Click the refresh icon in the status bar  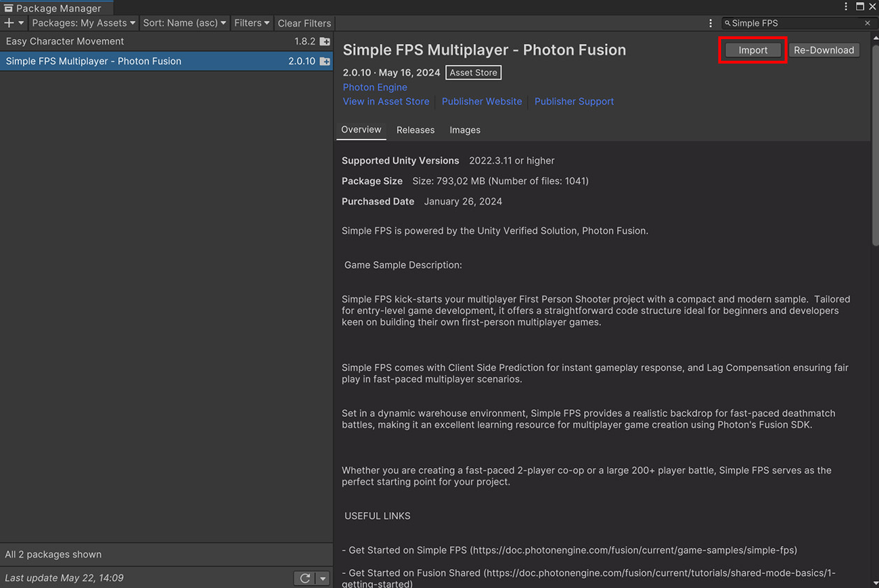click(x=305, y=578)
